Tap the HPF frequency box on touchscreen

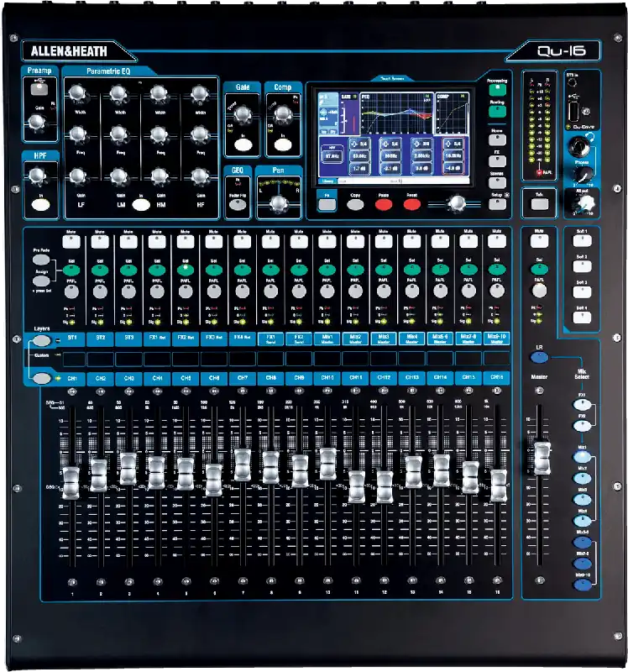pyautogui.click(x=332, y=155)
